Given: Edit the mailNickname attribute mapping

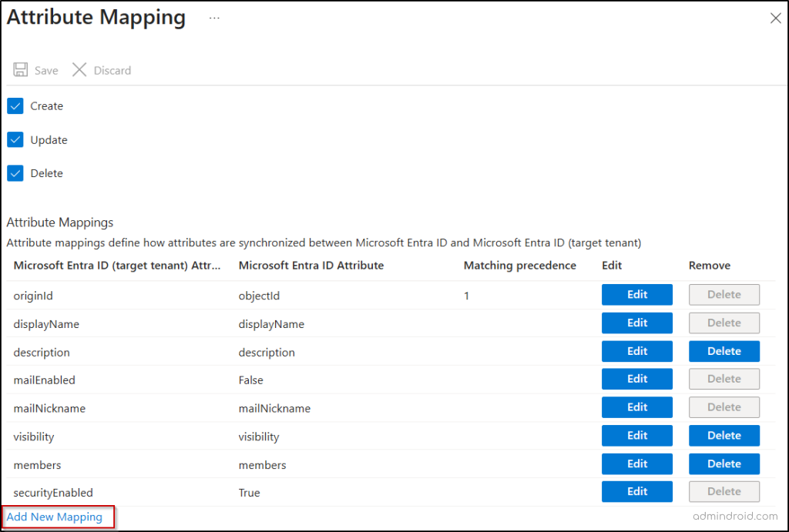Looking at the screenshot, I should pyautogui.click(x=636, y=407).
